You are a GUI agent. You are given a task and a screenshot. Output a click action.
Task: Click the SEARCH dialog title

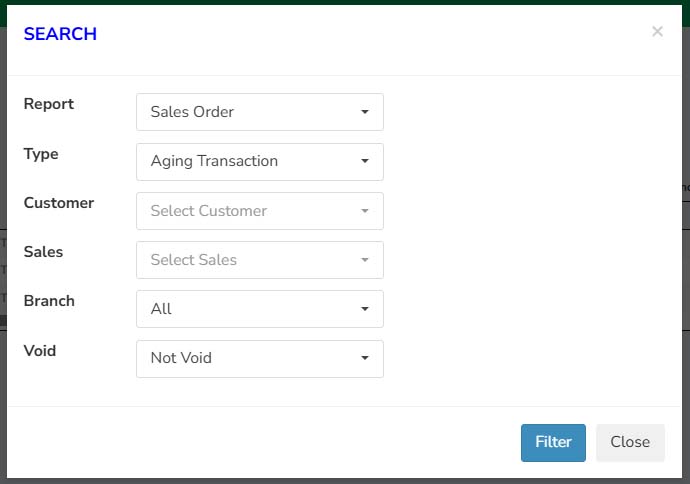(60, 34)
